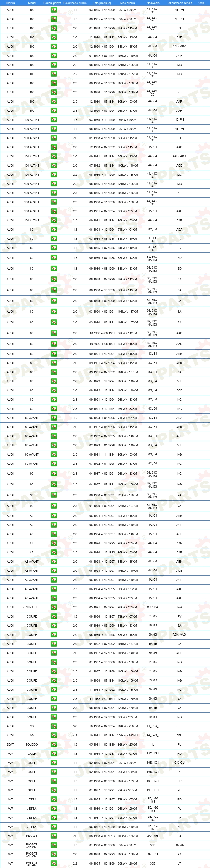The image size is (210, 868).
Task: Click the fuel icon in PASSAT VARIANT JT row
Action: pyautogui.click(x=54, y=863)
